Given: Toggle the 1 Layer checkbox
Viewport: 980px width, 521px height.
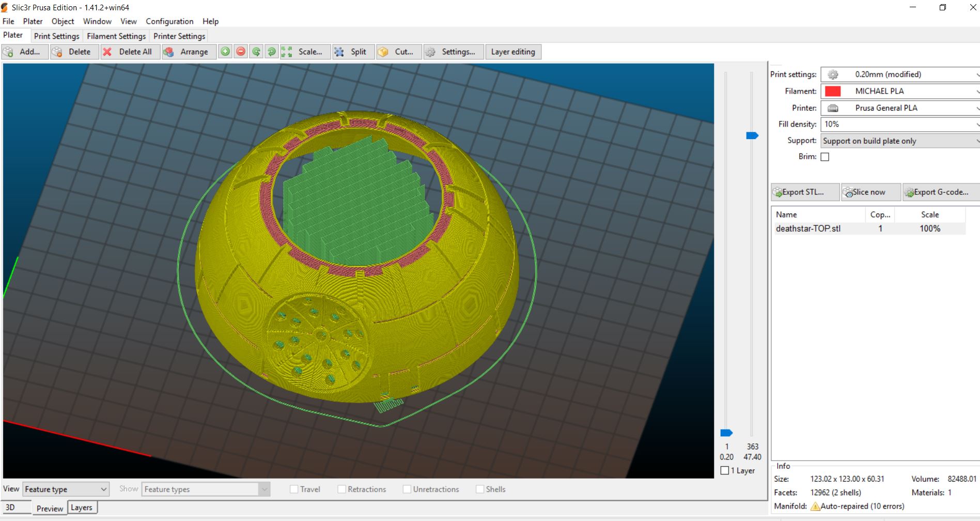Looking at the screenshot, I should pos(725,470).
